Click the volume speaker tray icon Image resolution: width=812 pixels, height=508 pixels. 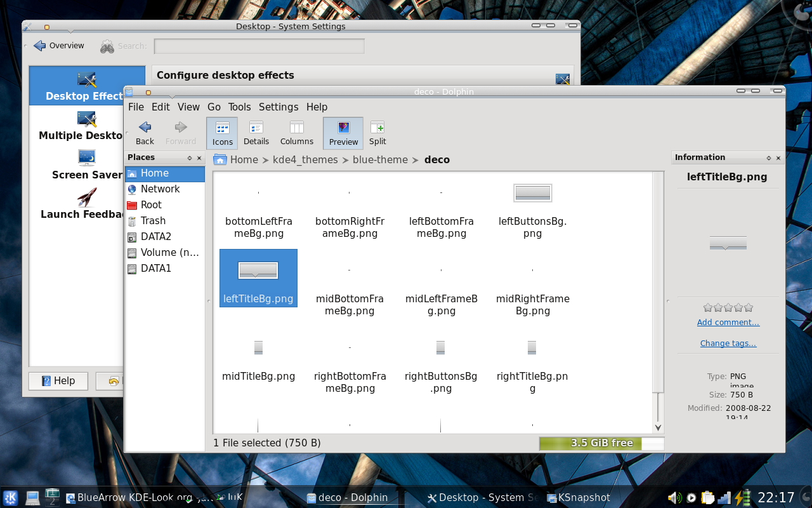(674, 498)
